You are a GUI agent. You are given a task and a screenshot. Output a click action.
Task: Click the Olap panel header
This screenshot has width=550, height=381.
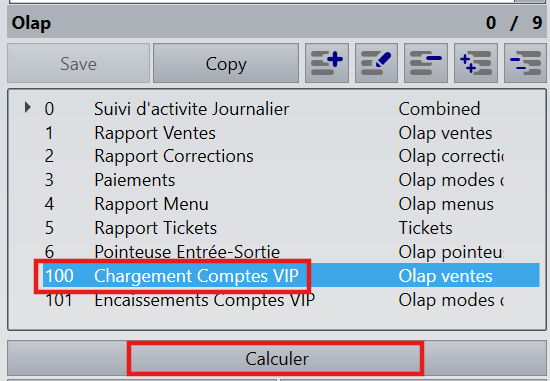tap(277, 23)
